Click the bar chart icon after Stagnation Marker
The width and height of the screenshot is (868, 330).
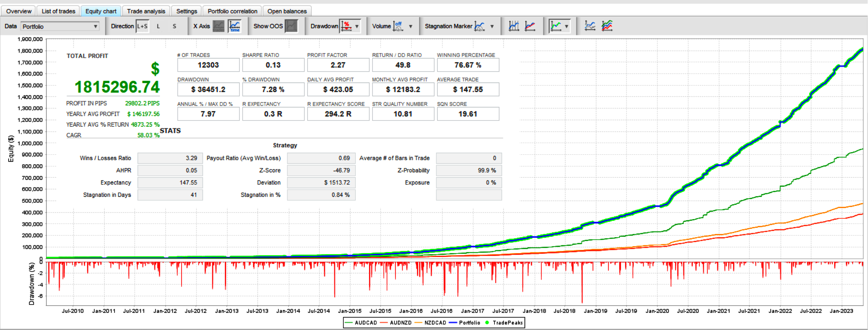tap(514, 26)
